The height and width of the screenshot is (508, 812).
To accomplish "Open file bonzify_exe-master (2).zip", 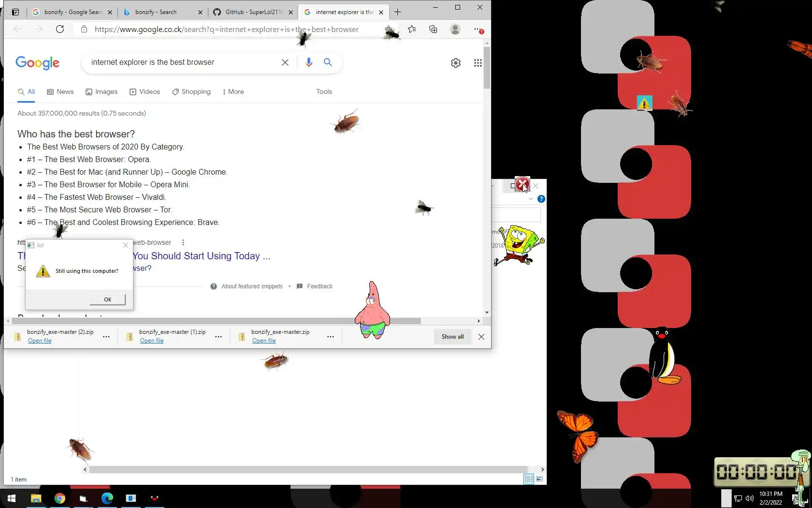I will click(40, 341).
